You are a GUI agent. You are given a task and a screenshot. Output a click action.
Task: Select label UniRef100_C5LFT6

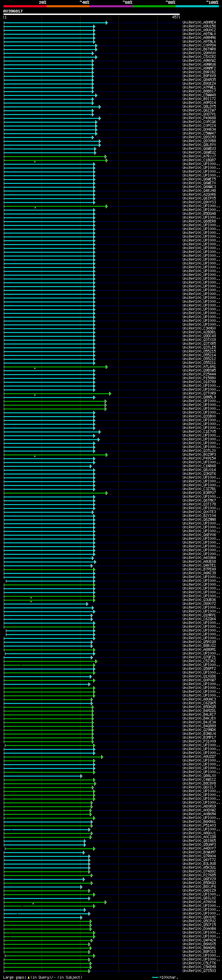click(199, 963)
